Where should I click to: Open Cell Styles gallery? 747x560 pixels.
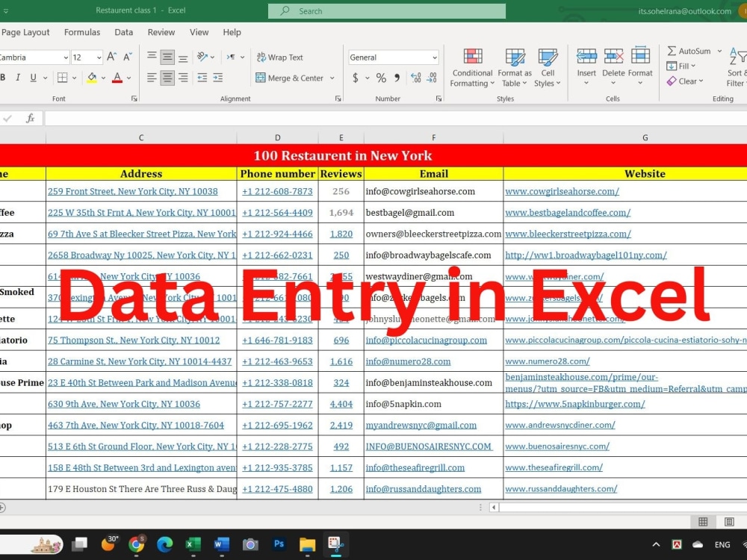(548, 68)
